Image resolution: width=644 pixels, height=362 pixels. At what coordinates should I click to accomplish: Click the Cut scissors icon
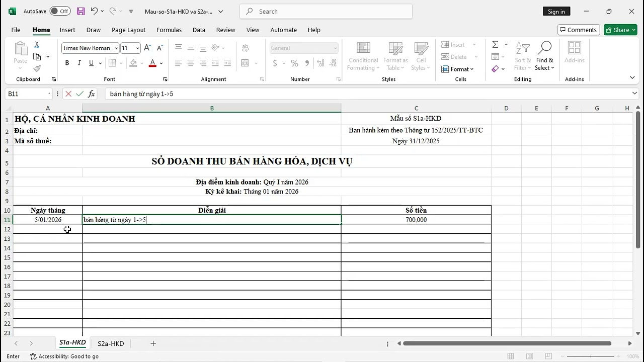point(37,45)
